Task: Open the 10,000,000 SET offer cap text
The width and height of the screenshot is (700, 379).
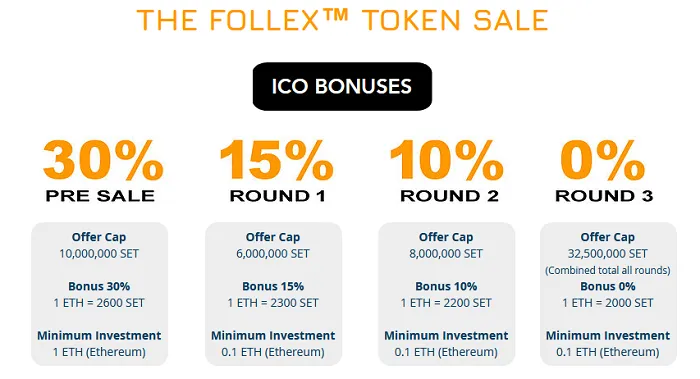Action: pyautogui.click(x=99, y=254)
